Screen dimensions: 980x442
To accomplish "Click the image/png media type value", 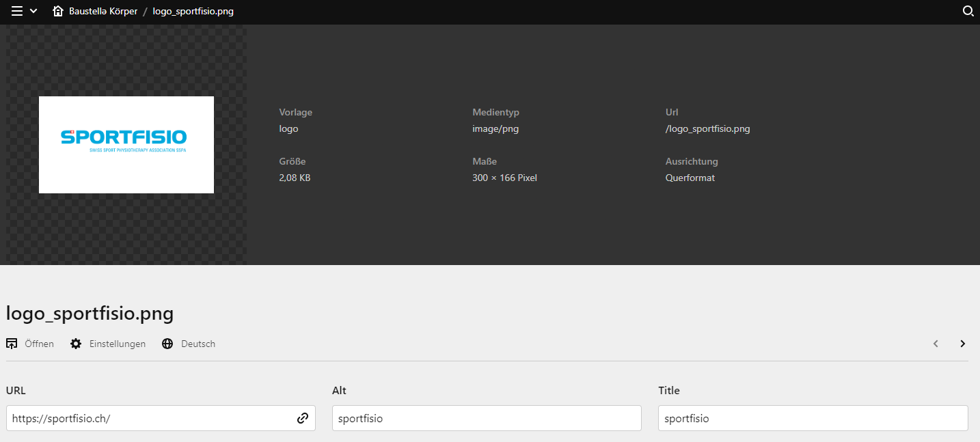I will point(495,129).
